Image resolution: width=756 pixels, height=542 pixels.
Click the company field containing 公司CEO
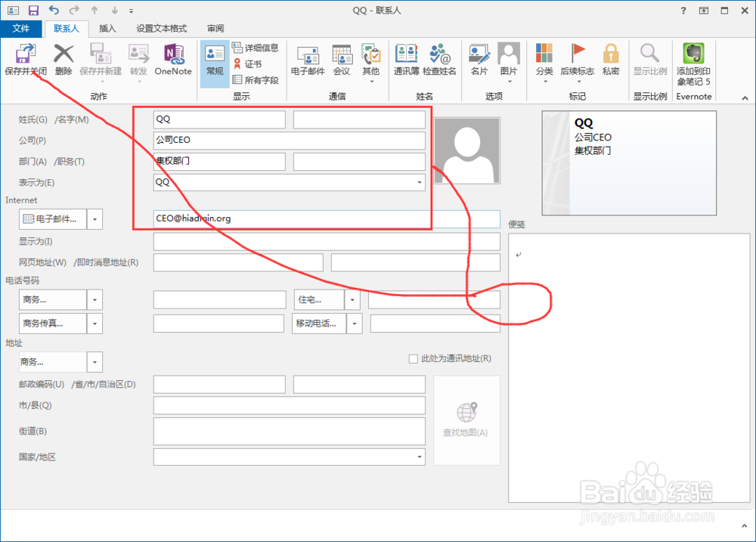[290, 141]
